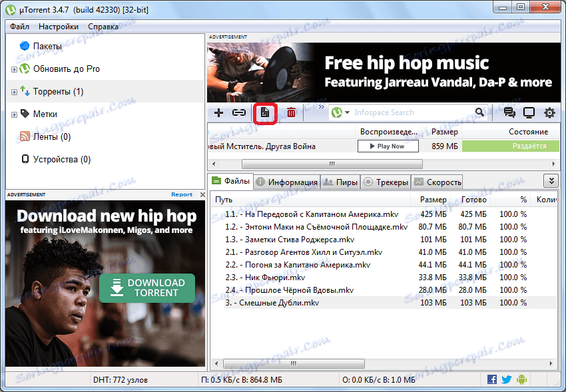Click the RSS Ленты feed icon
The image size is (566, 392).
point(25,136)
